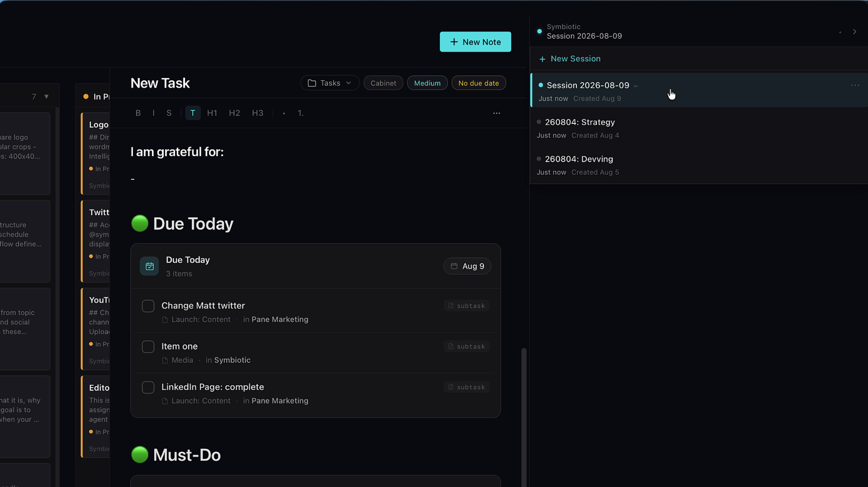Click the Cabinet tag
This screenshot has width=868, height=487.
(383, 83)
